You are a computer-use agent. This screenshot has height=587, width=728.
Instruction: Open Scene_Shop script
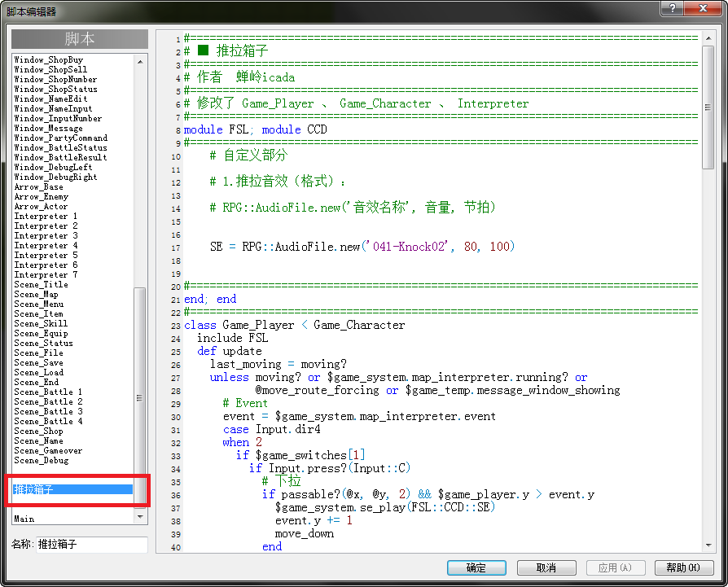[38, 431]
